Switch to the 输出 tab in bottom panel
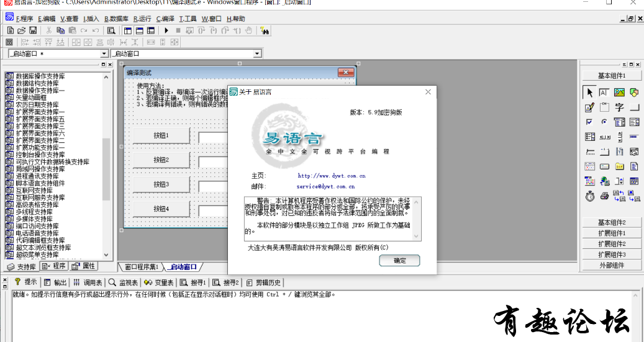Viewport: 644px width, 342px height. (55, 282)
